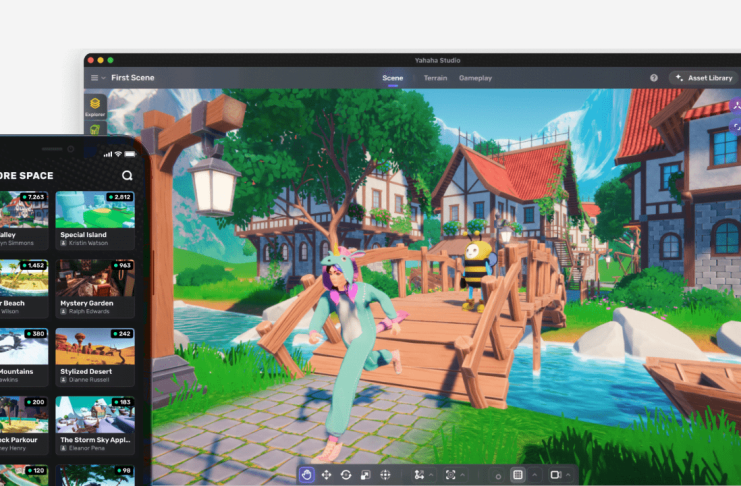Image resolution: width=741 pixels, height=486 pixels.
Task: Click the Stylized Desert title text
Action: 86,372
